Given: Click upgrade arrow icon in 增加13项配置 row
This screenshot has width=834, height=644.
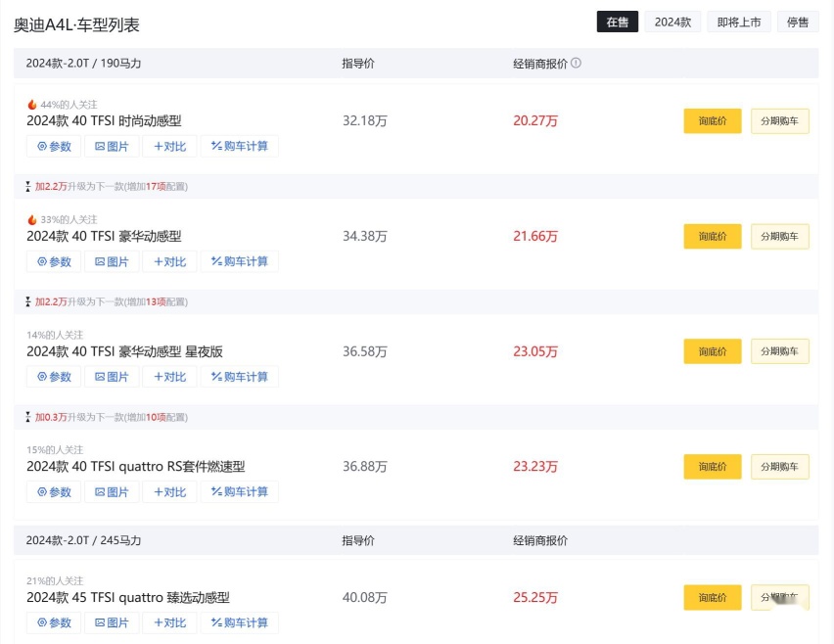Looking at the screenshot, I should pyautogui.click(x=28, y=301).
